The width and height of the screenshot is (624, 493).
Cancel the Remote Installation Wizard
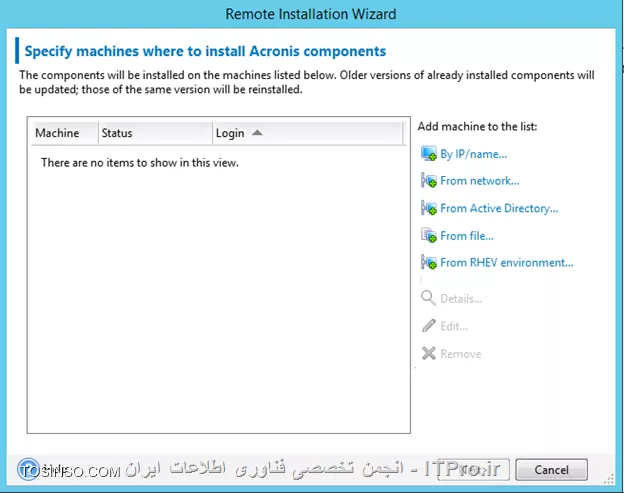coord(551,470)
